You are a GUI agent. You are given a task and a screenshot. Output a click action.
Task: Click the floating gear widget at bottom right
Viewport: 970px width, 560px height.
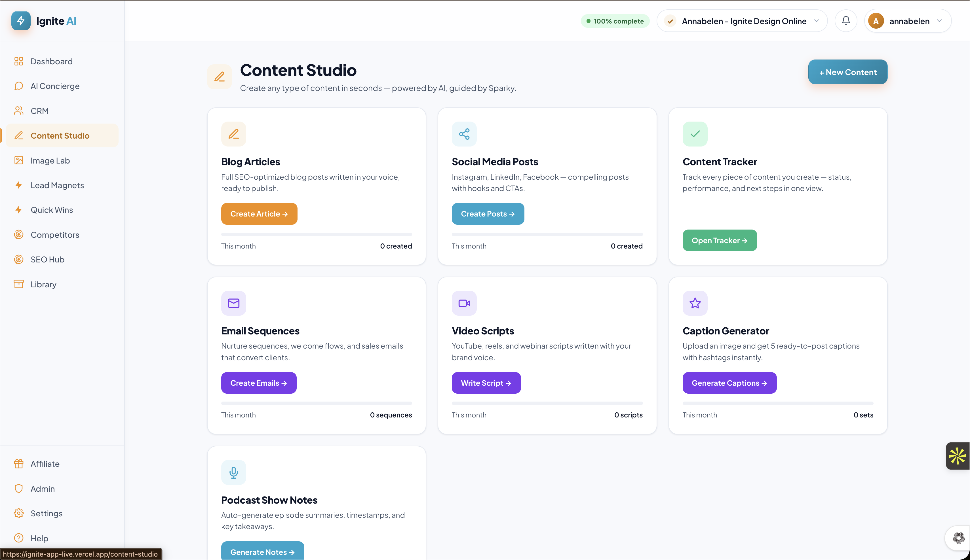coord(958,538)
